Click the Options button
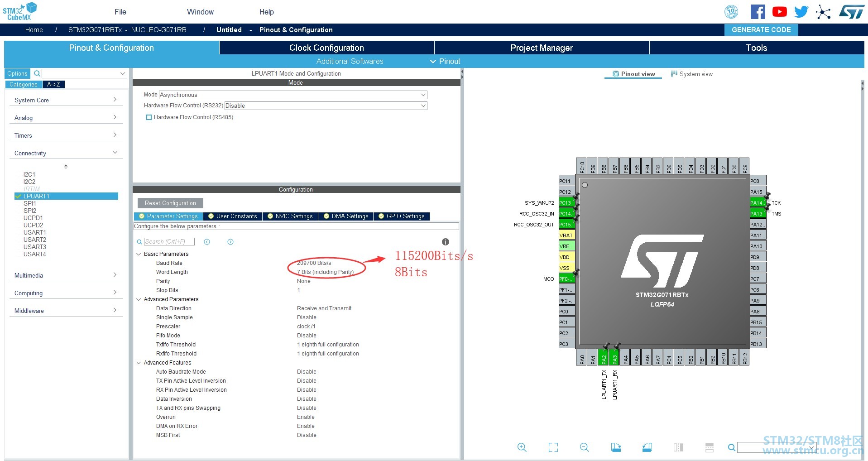Screen dimensions: 868x461 pos(17,73)
